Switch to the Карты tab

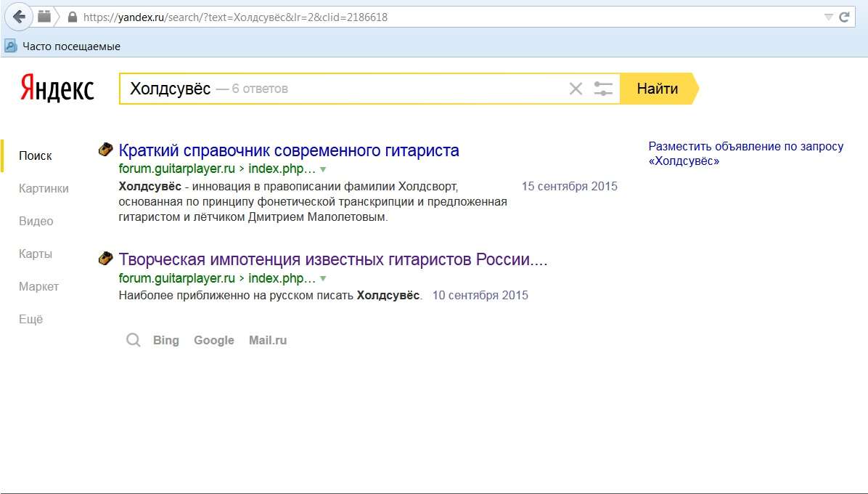(36, 254)
